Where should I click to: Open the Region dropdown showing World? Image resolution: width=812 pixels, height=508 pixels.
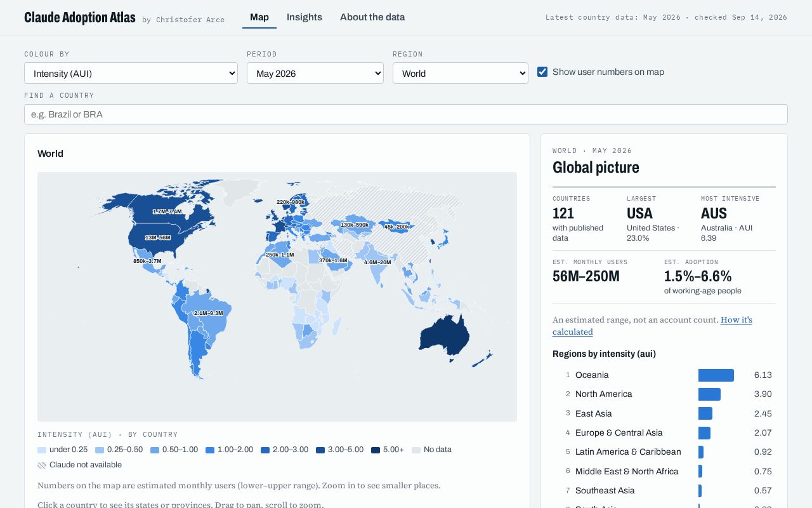tap(461, 73)
